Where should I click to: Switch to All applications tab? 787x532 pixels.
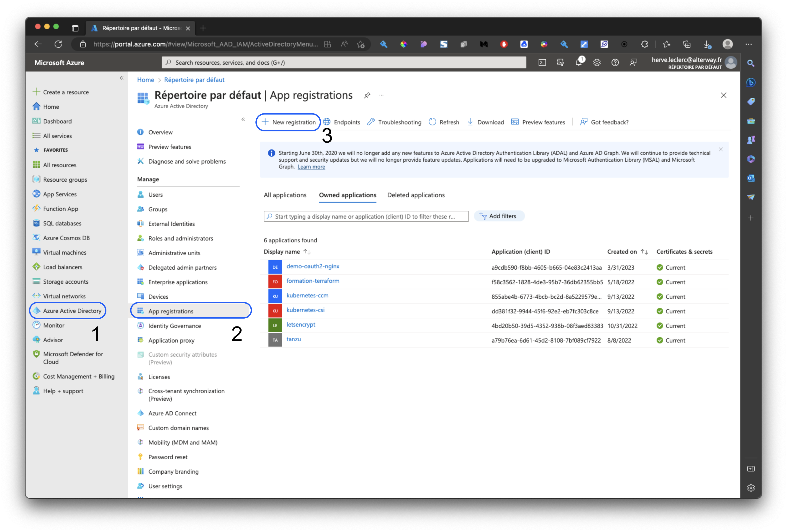(285, 195)
